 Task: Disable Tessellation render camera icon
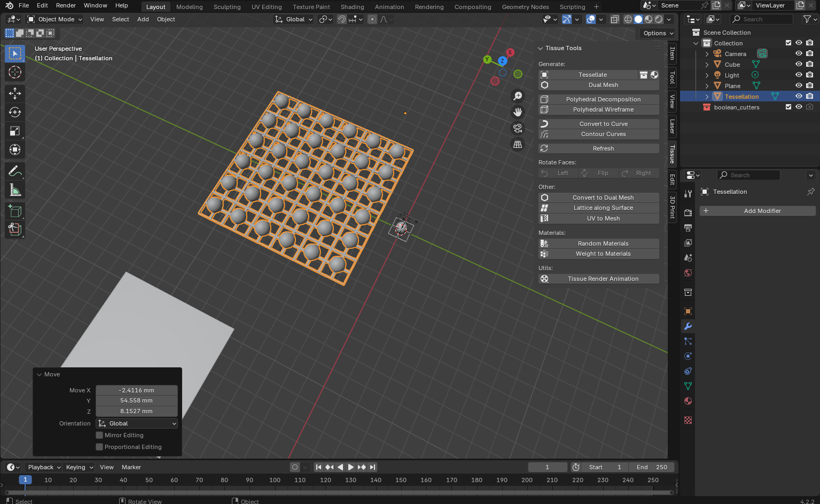pos(810,97)
